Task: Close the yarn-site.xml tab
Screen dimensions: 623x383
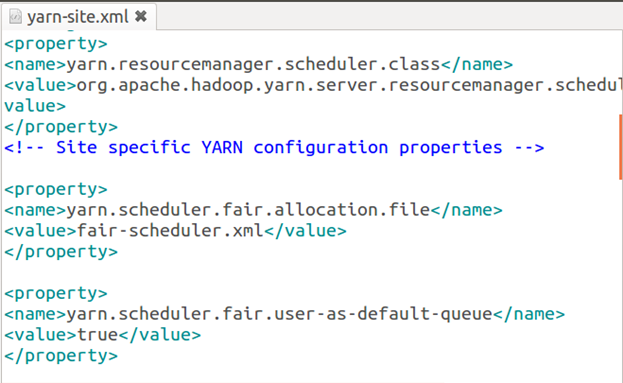Action: click(x=141, y=16)
